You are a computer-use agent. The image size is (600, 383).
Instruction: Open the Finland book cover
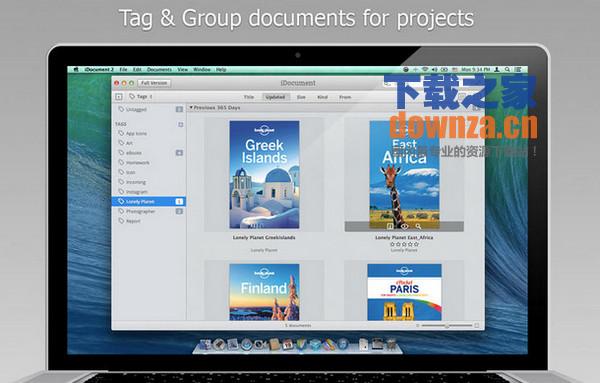tap(264, 292)
